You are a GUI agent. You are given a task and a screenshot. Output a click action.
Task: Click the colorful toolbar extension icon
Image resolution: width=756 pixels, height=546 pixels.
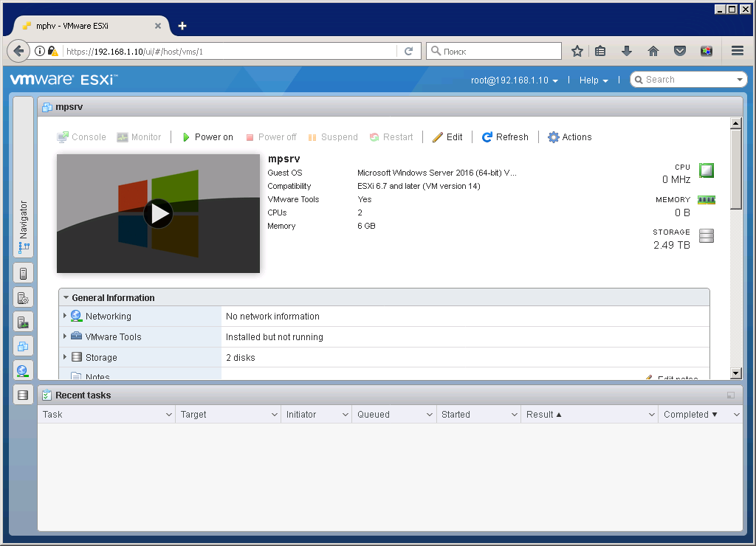point(707,51)
